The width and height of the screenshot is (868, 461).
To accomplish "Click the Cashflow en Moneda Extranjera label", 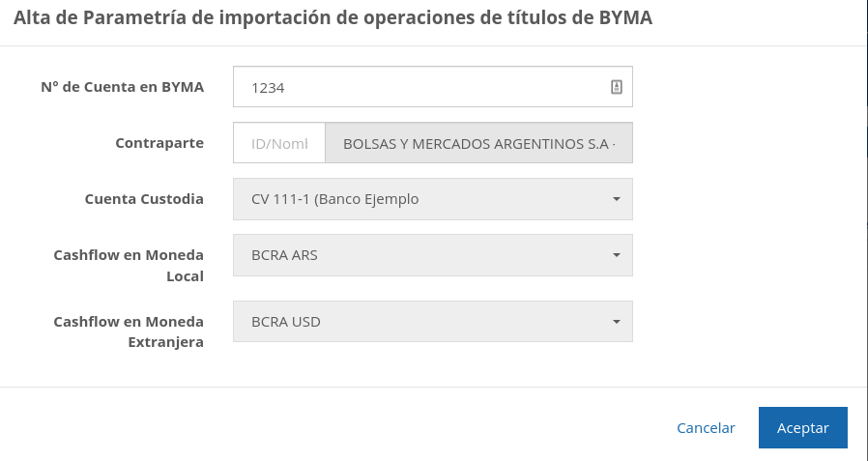I will (129, 331).
